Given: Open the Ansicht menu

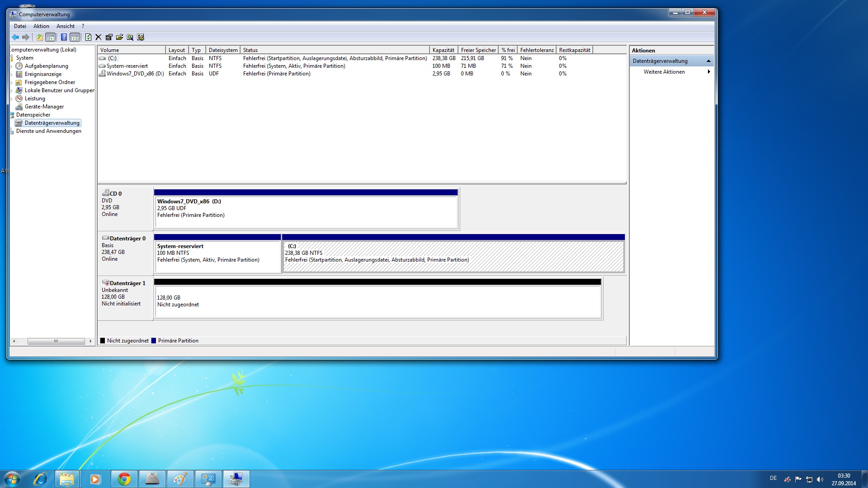Looking at the screenshot, I should tap(66, 26).
